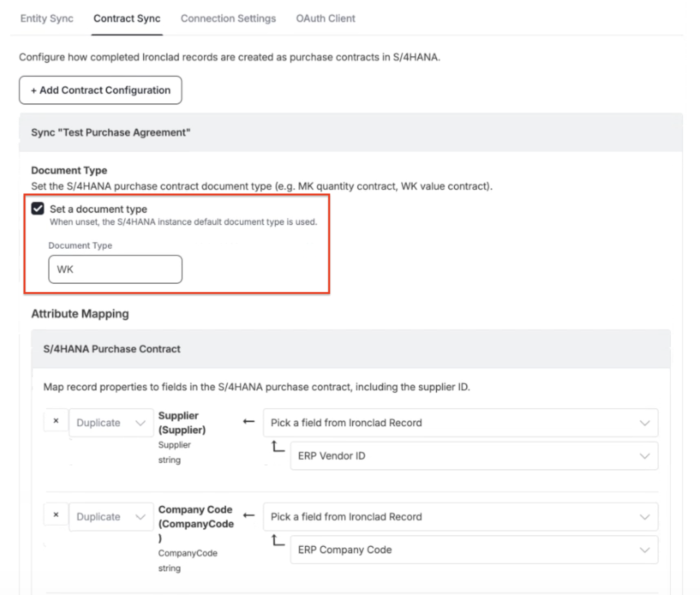Click the left arrow icon in Company Code row

pos(249,516)
